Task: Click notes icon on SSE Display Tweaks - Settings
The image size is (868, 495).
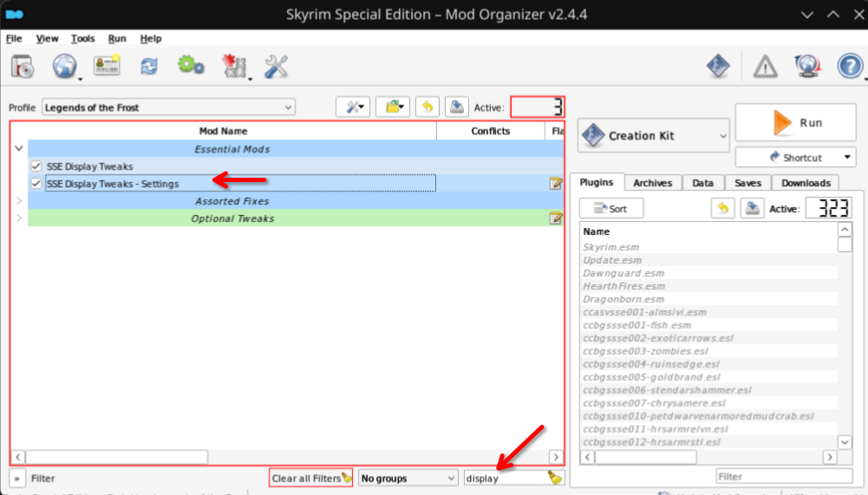Action: (556, 183)
